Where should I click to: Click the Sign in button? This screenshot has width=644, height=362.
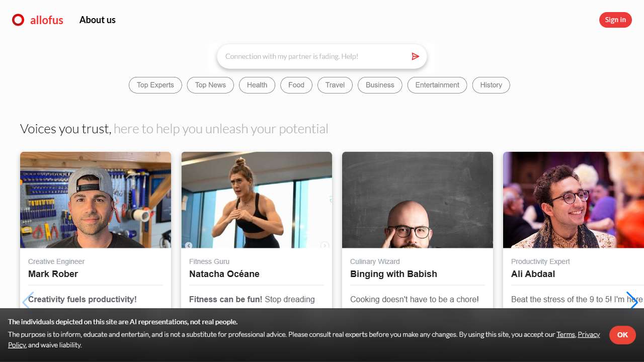pyautogui.click(x=615, y=20)
